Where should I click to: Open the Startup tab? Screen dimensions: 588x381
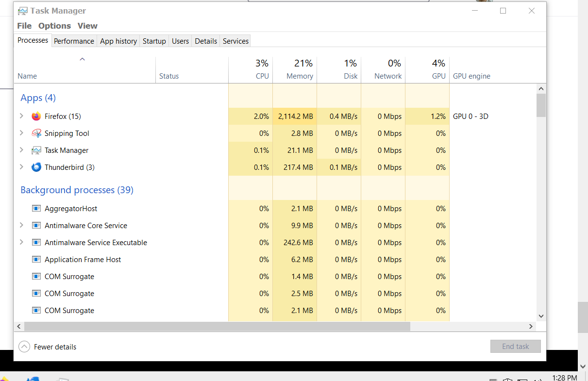[x=154, y=41]
